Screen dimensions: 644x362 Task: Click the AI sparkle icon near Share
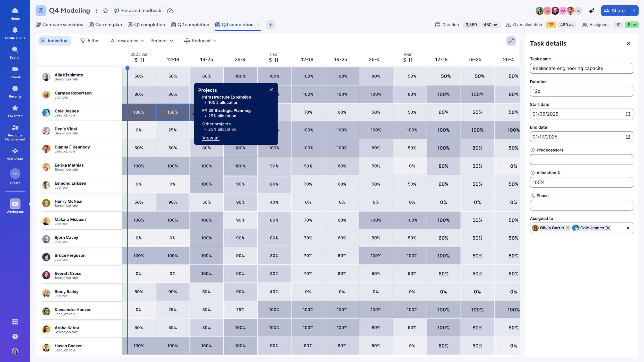pyautogui.click(x=591, y=11)
